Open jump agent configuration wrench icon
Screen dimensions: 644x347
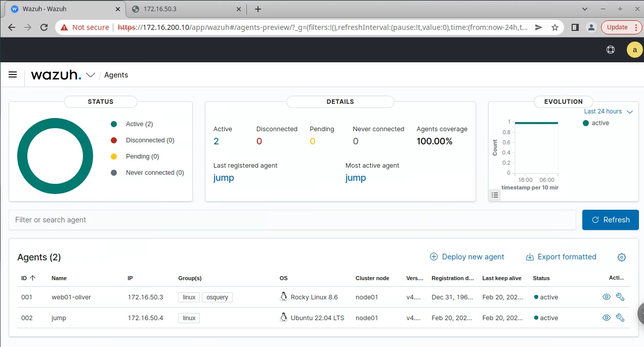pyautogui.click(x=620, y=318)
